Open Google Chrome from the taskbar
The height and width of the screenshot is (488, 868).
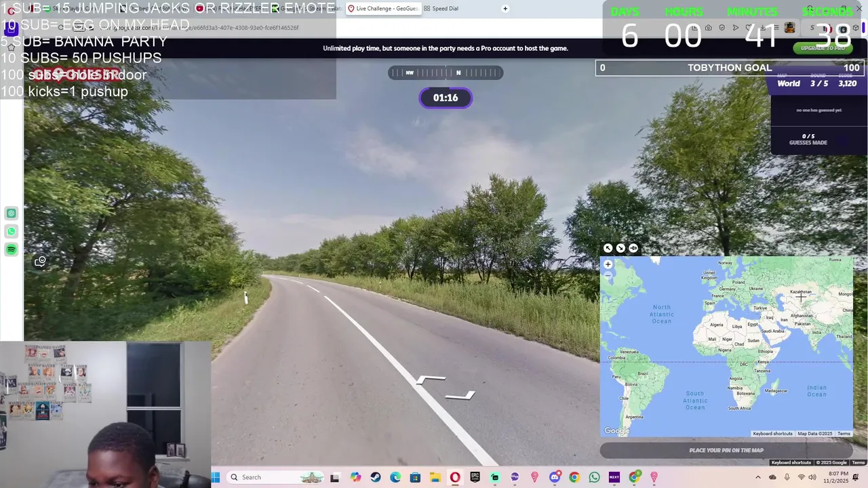574,478
